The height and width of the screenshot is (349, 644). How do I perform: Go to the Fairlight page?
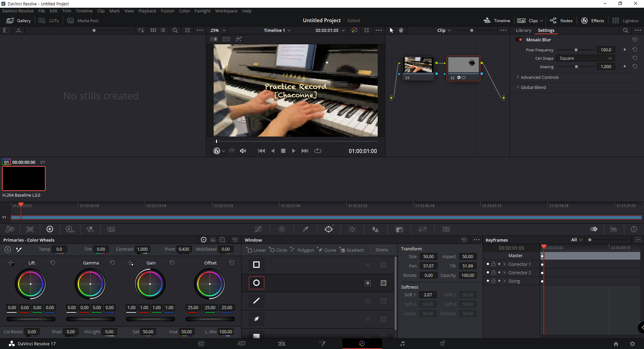pos(402,344)
